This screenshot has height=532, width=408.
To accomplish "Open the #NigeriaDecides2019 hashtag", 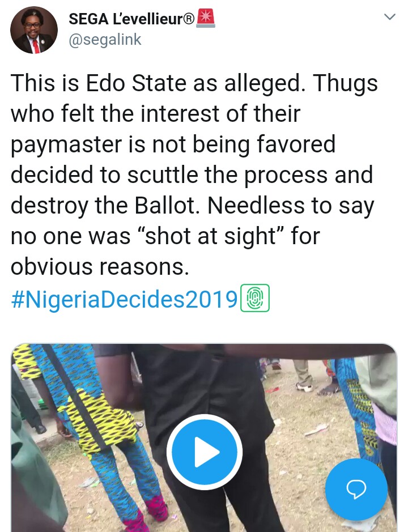I will click(124, 299).
